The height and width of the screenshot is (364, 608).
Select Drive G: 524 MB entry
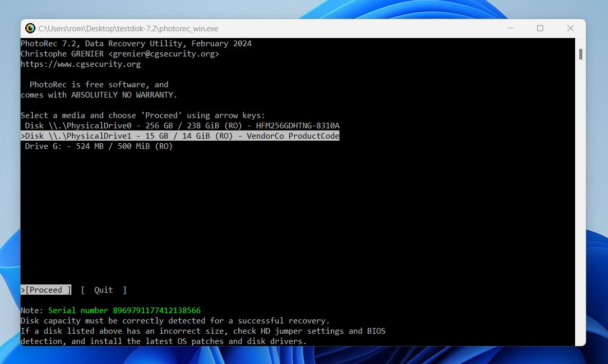[x=99, y=146]
